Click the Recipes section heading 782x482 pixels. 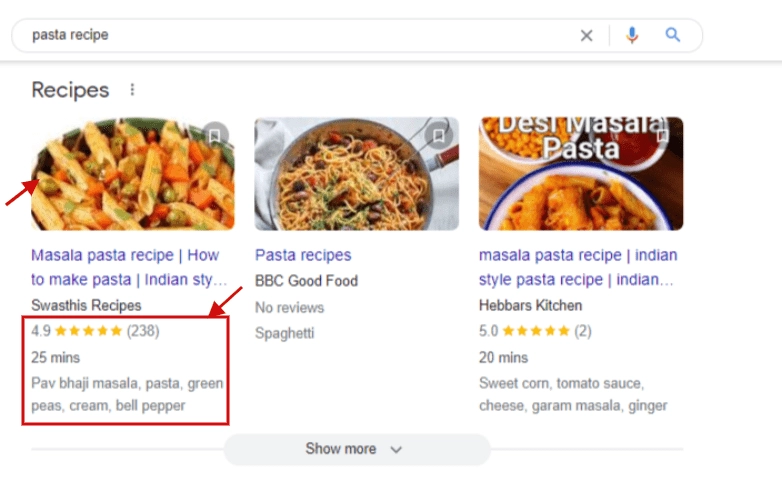point(70,90)
